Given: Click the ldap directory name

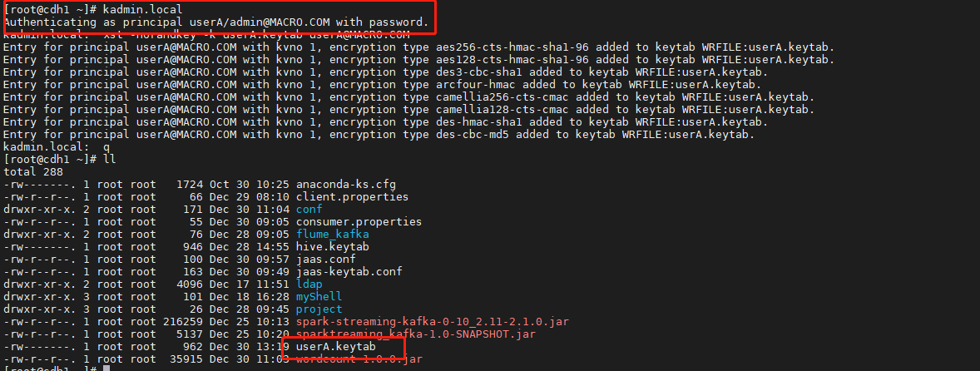Looking at the screenshot, I should point(309,284).
